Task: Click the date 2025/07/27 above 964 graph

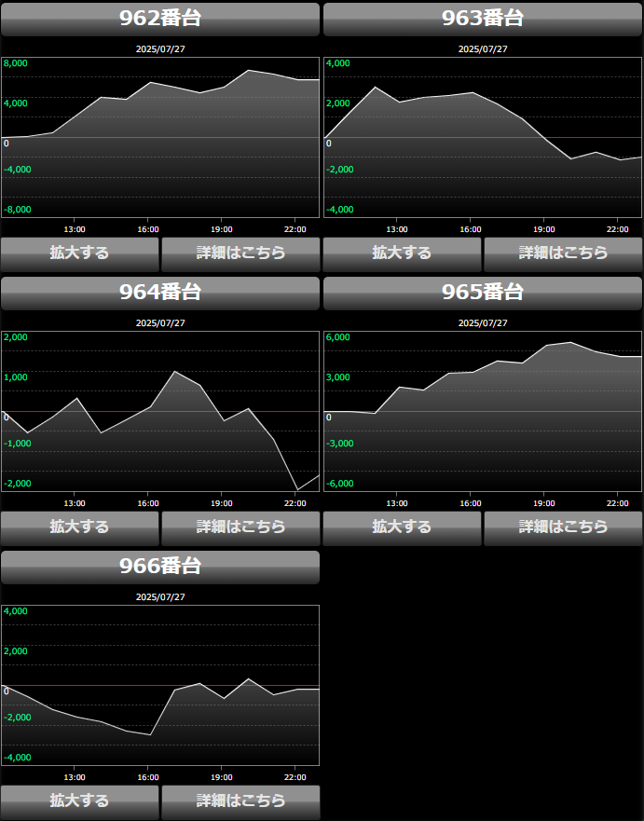Action: [160, 323]
